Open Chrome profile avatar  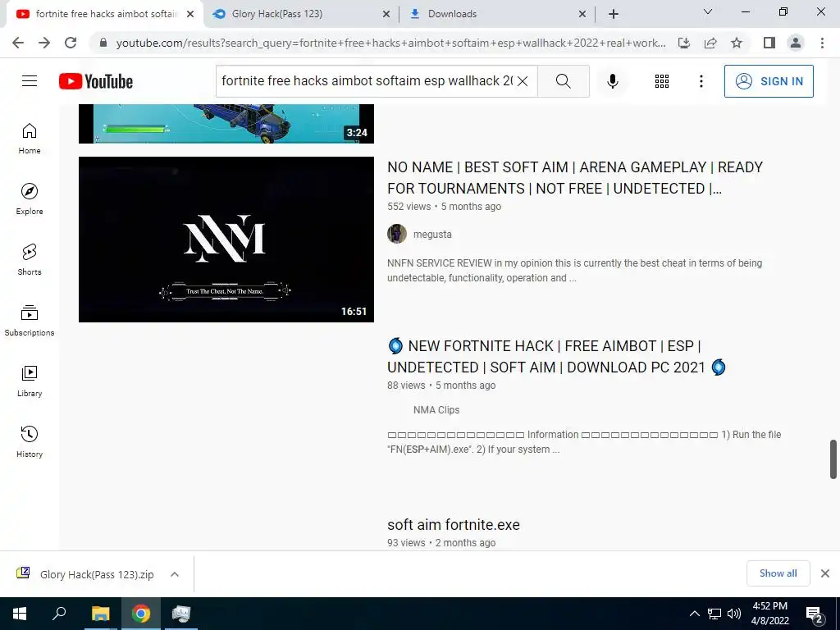(796, 43)
